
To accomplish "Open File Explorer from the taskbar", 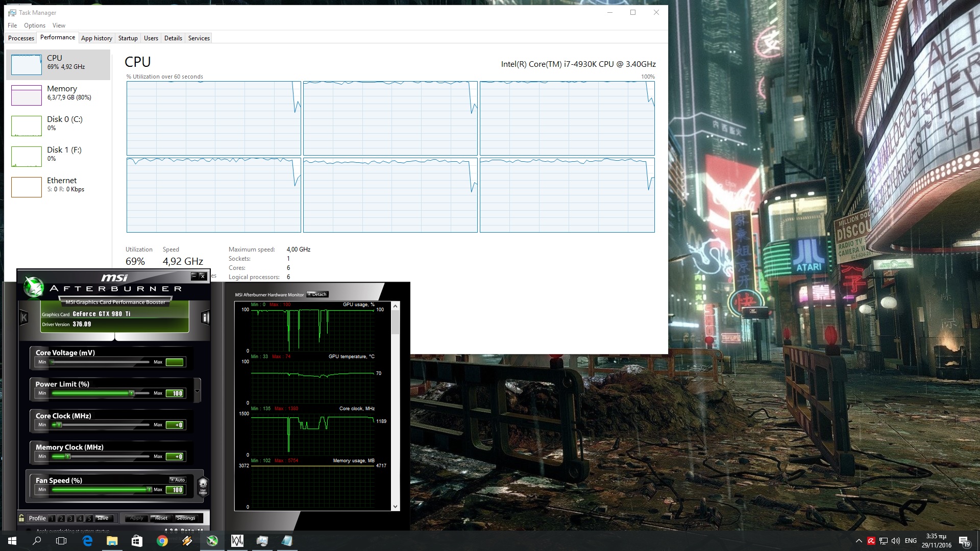I will (x=112, y=541).
